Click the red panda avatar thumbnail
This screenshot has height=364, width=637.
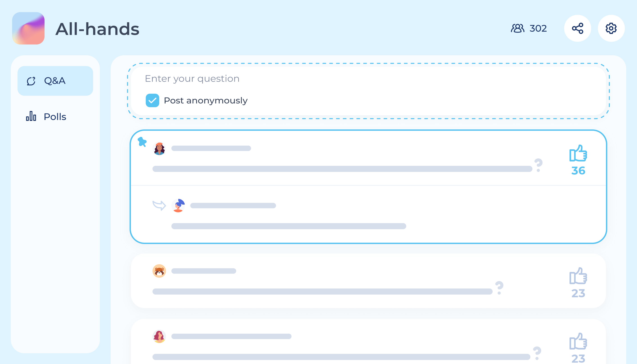[x=159, y=271]
